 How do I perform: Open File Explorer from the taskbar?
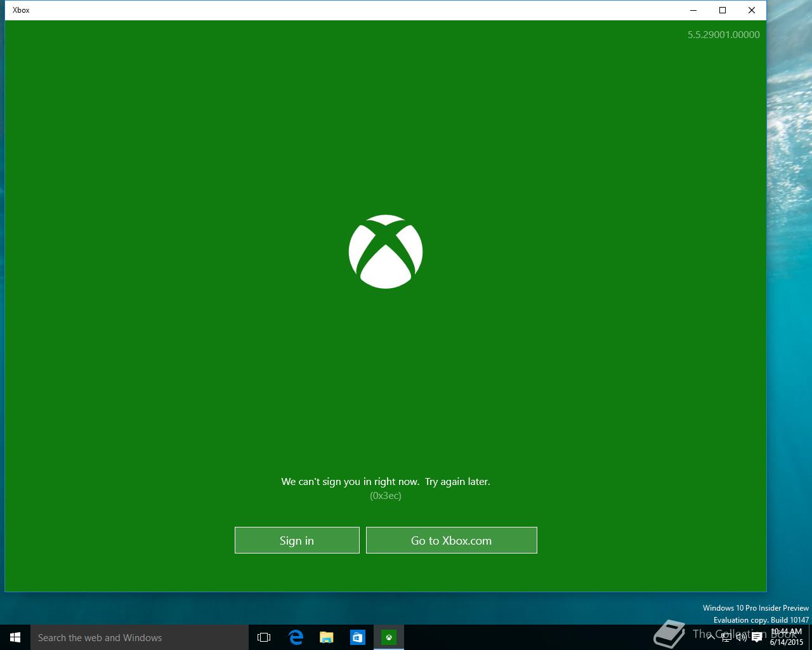[327, 637]
